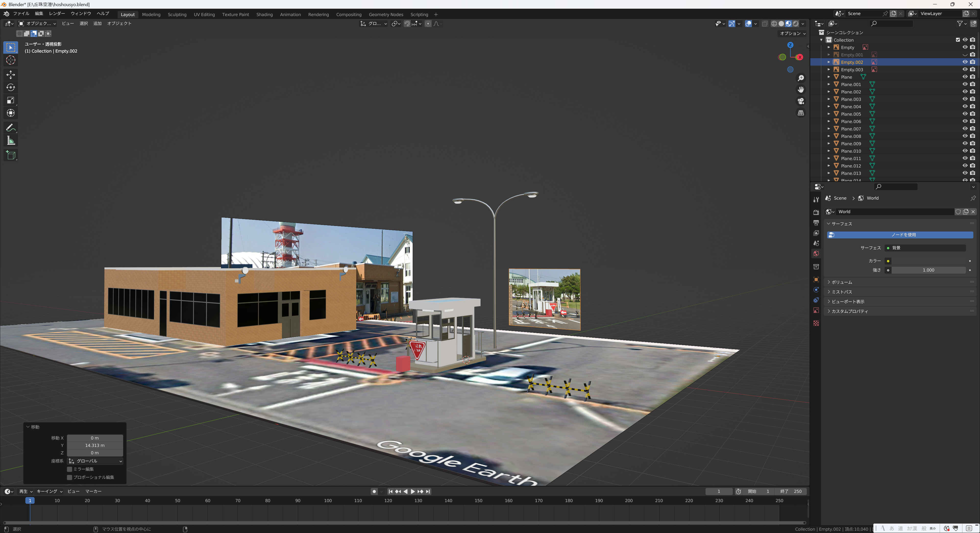Image resolution: width=980 pixels, height=533 pixels.
Task: Switch perspective/orthographic with the grid icon
Action: 801,113
